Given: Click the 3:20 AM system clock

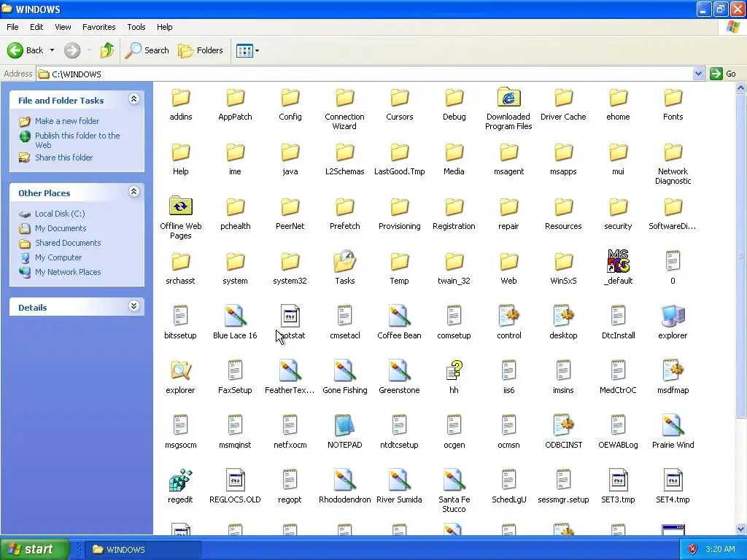Looking at the screenshot, I should click(720, 549).
